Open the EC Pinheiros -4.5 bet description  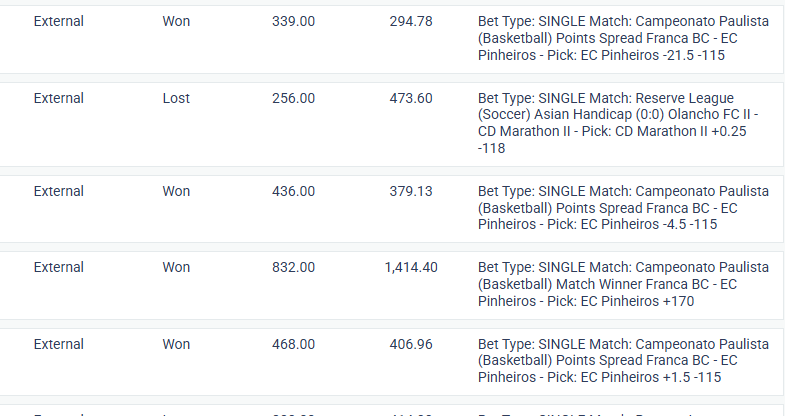[x=623, y=208]
